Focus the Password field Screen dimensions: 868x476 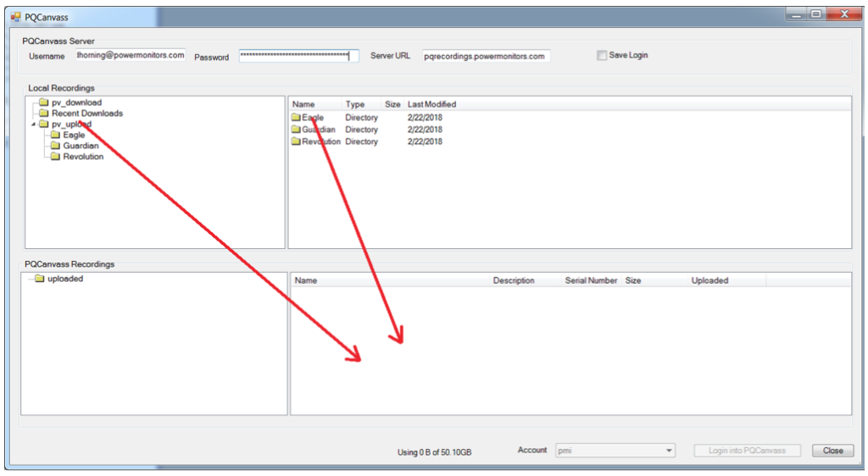click(x=298, y=56)
